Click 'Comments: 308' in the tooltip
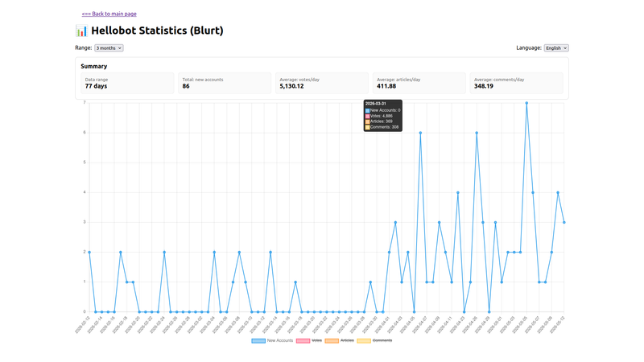644x362 pixels. coord(385,127)
